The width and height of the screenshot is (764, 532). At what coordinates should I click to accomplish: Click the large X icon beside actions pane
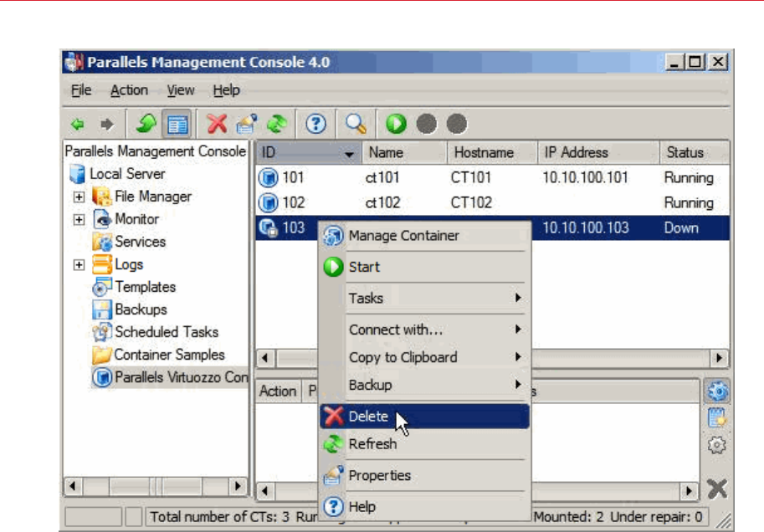coord(717,489)
